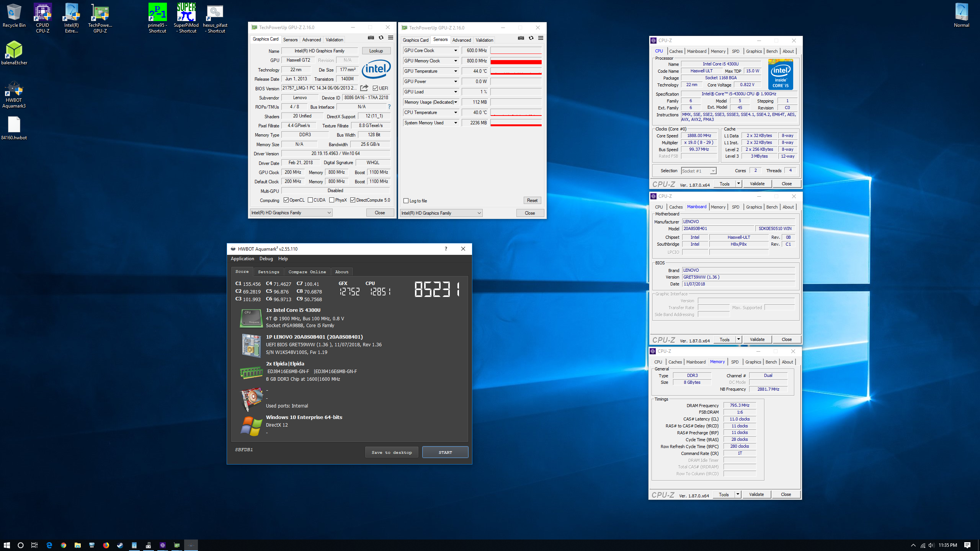Image resolution: width=980 pixels, height=551 pixels.
Task: Click the GPU Name field in GPU-Z
Action: pyautogui.click(x=319, y=51)
